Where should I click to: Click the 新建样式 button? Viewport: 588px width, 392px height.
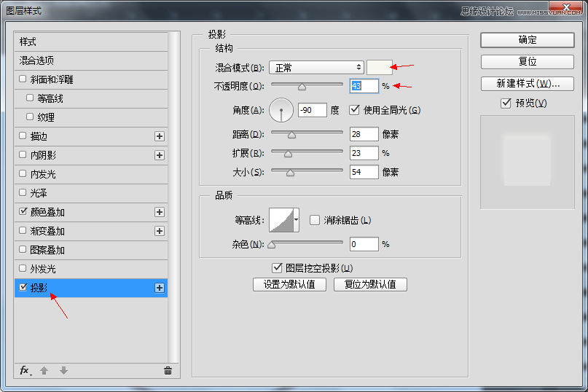(528, 84)
